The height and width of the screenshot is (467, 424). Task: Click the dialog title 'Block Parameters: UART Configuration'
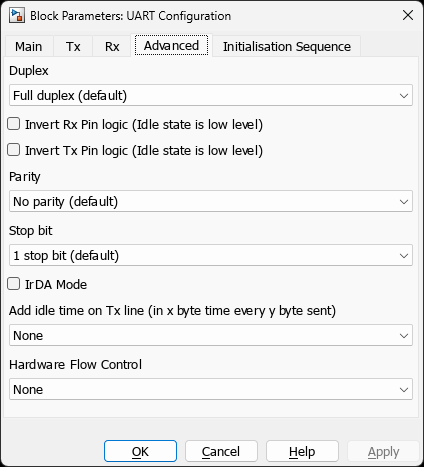pos(131,16)
